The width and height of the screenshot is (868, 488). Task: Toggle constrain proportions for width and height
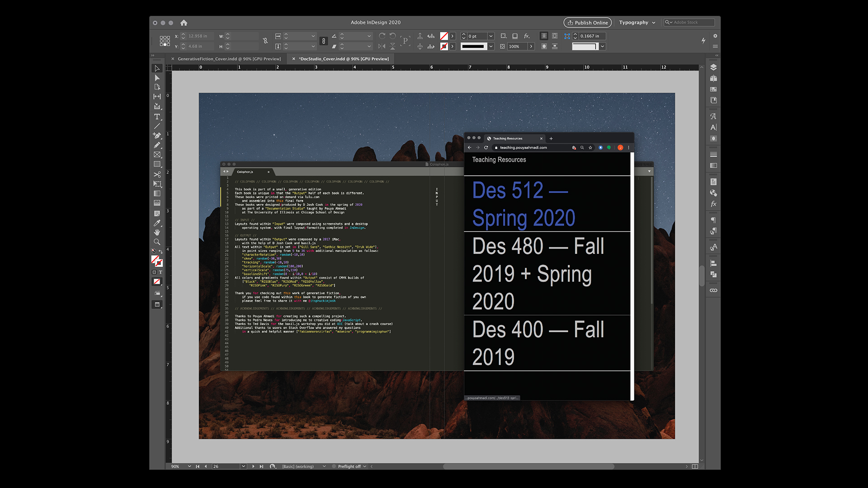click(265, 41)
